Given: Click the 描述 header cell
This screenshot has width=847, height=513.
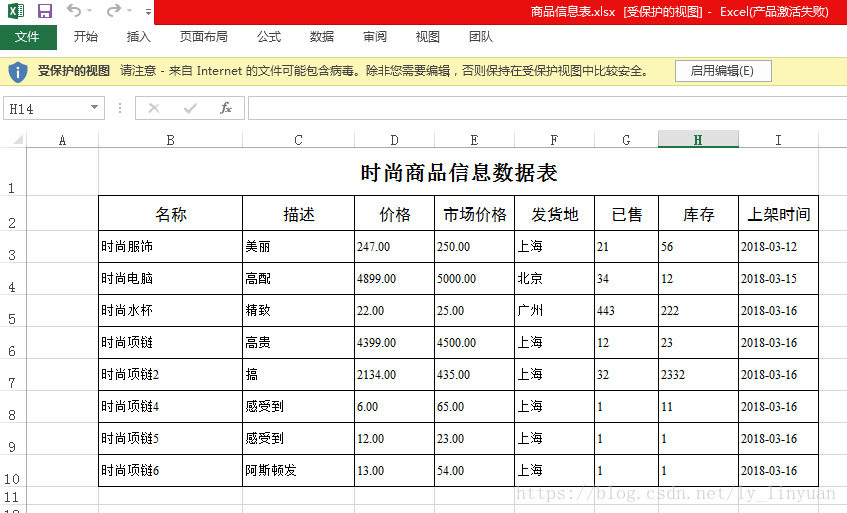Looking at the screenshot, I should point(298,214).
